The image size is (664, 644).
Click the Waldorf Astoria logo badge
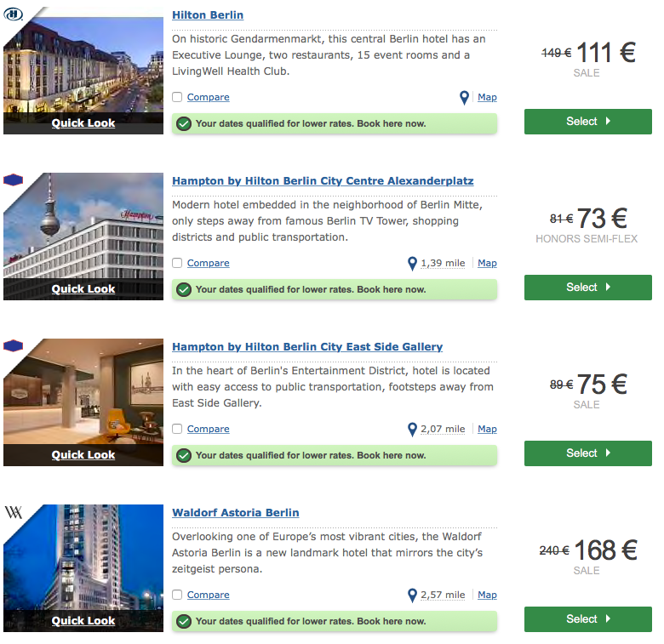click(14, 512)
